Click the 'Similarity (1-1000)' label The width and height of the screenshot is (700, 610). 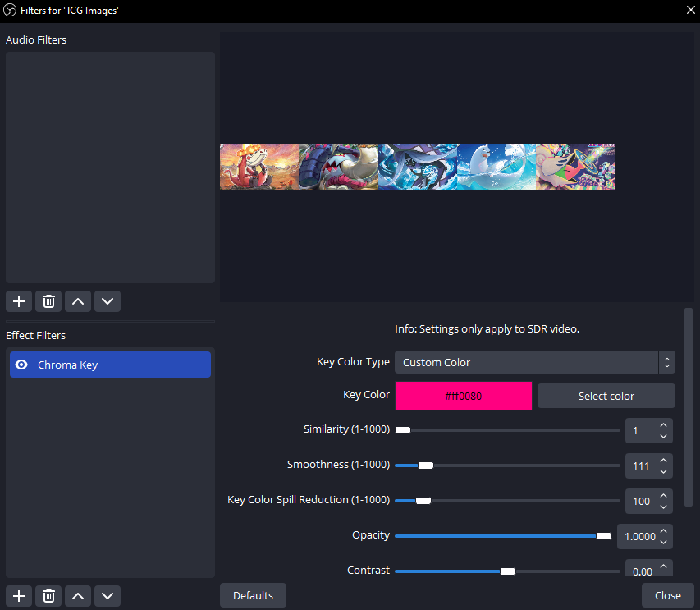346,429
